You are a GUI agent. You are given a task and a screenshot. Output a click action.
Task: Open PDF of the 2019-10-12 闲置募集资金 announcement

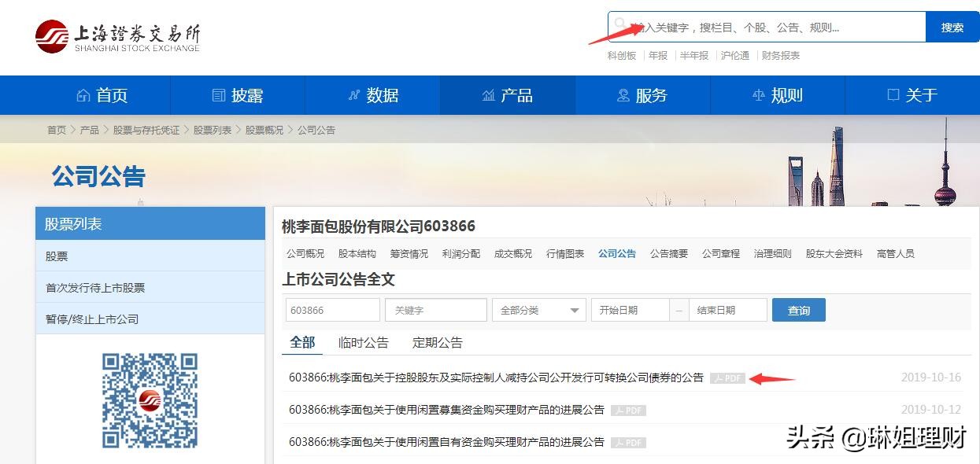tap(627, 410)
